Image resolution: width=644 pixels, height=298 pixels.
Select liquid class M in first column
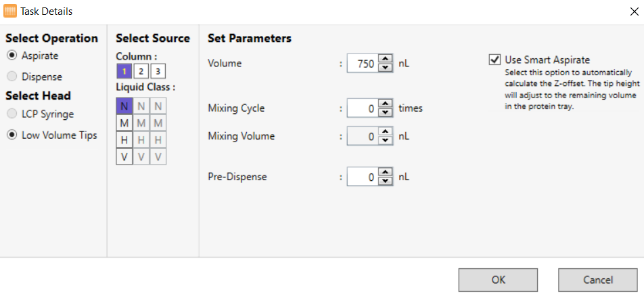click(124, 123)
